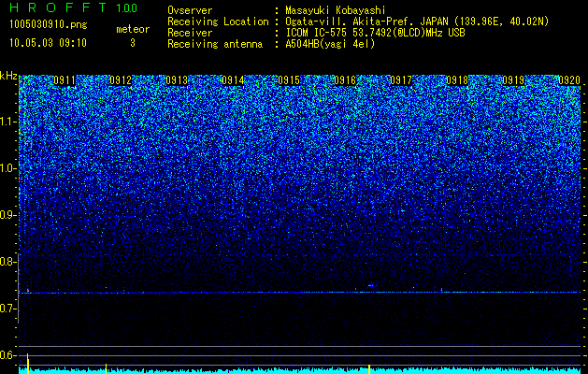
Task: Click the yellow power spike near 0916
Action: [369, 369]
